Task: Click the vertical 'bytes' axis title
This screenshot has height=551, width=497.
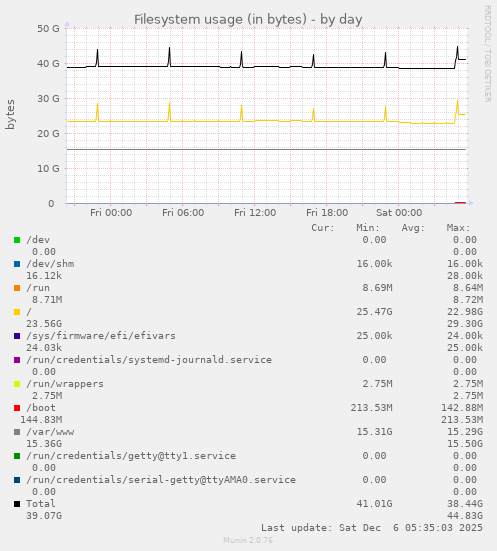Action: pyautogui.click(x=10, y=115)
